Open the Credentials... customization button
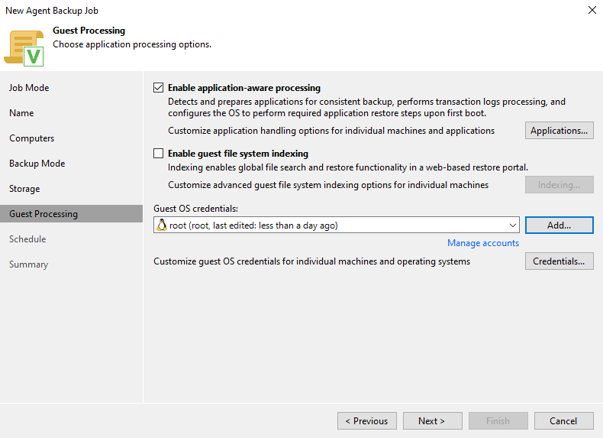This screenshot has width=603, height=438. [x=559, y=261]
